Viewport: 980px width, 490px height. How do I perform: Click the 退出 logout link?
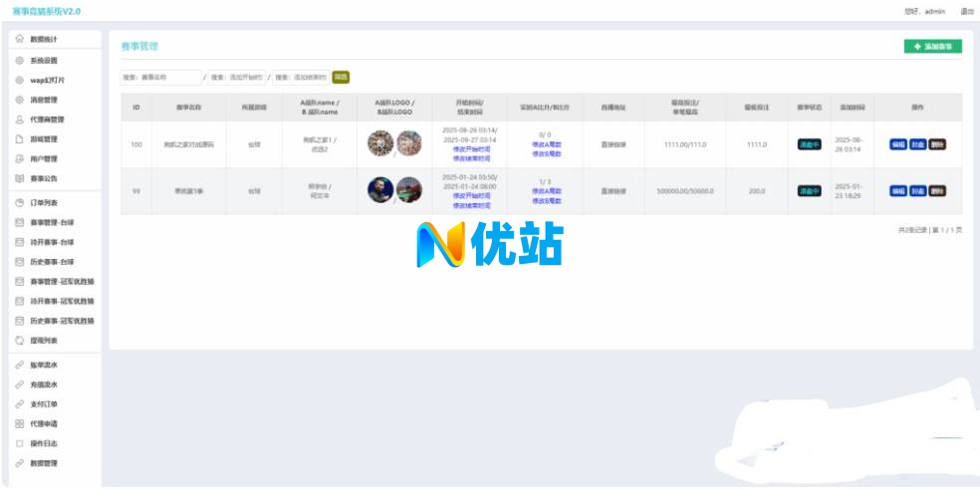tap(966, 11)
